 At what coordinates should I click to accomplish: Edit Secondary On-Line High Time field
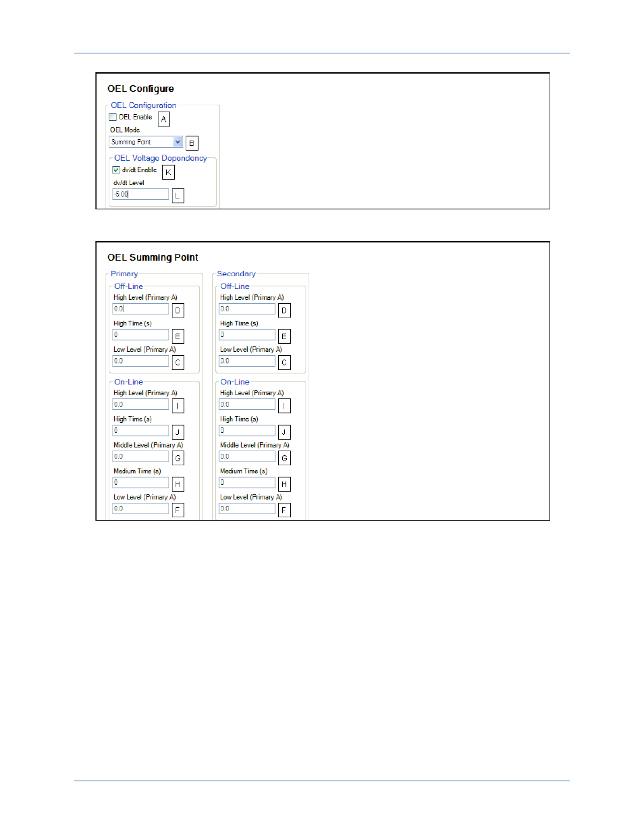(247, 431)
